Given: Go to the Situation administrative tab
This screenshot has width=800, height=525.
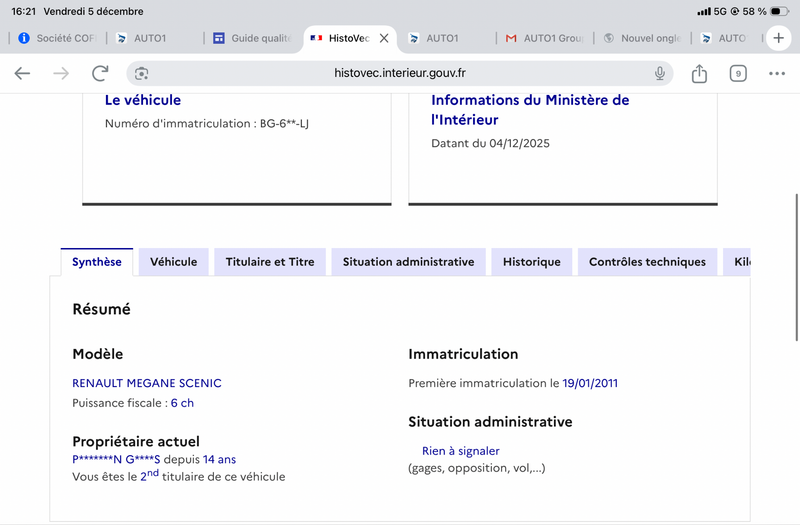Looking at the screenshot, I should [x=408, y=262].
